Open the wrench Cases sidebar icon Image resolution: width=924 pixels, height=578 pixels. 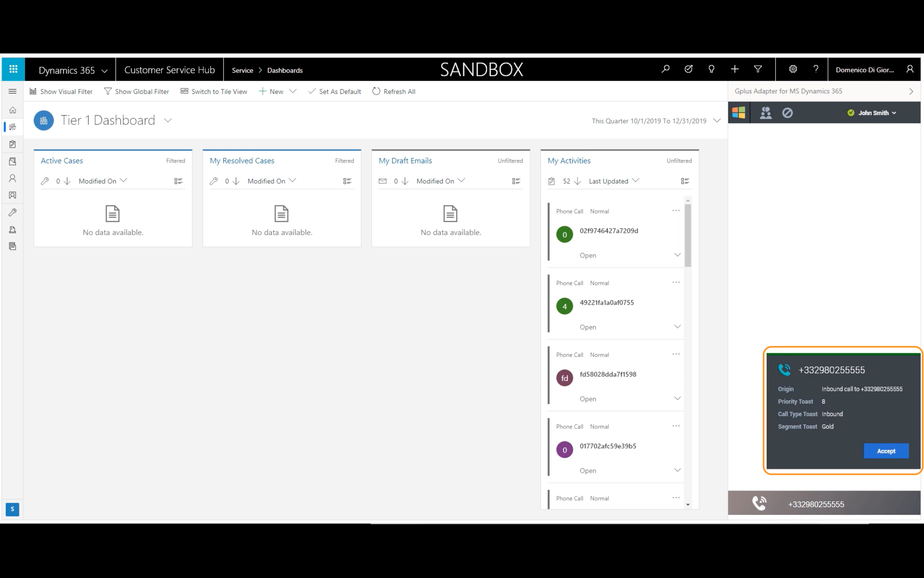point(13,213)
